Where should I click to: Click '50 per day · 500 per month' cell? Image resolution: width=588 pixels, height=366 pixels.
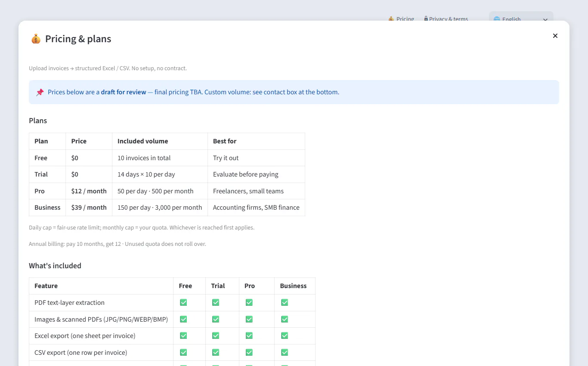(160, 191)
